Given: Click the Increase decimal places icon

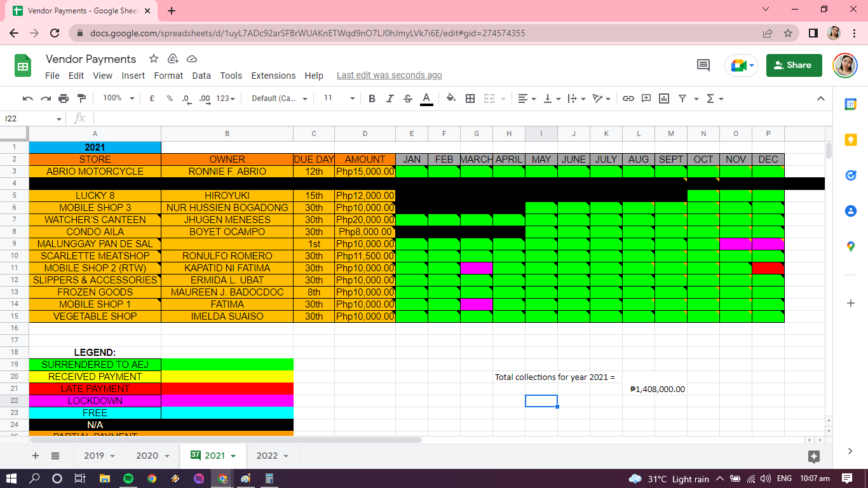Looking at the screenshot, I should coord(205,98).
